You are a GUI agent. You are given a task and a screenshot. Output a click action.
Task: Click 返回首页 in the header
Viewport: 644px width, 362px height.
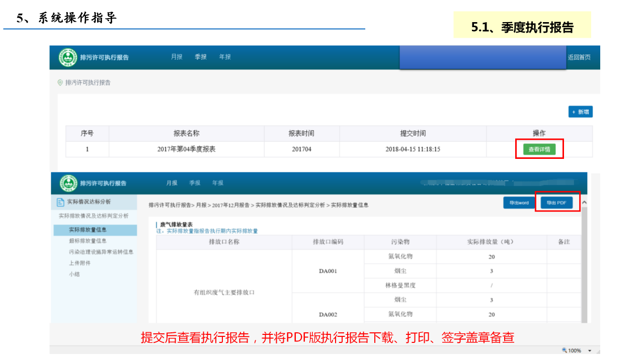[579, 57]
